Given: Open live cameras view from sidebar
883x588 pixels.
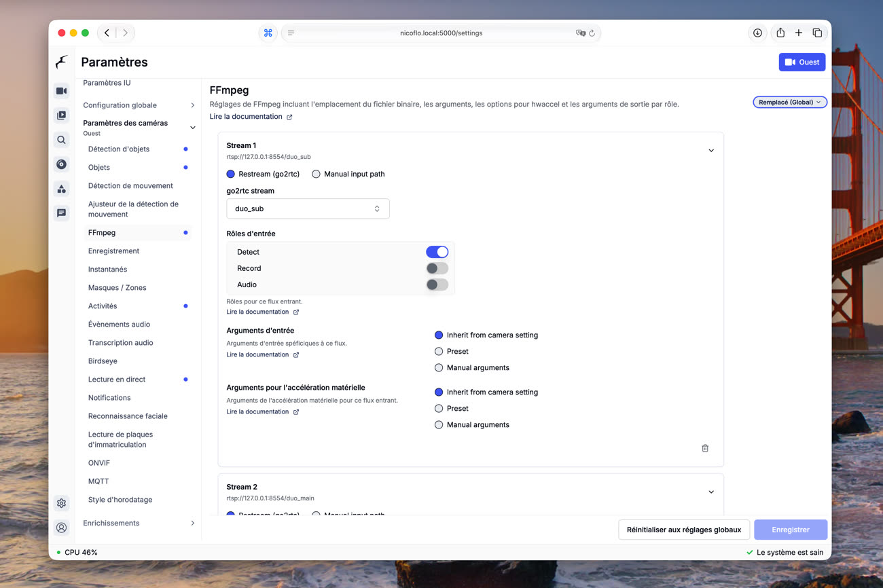Looking at the screenshot, I should tap(61, 91).
